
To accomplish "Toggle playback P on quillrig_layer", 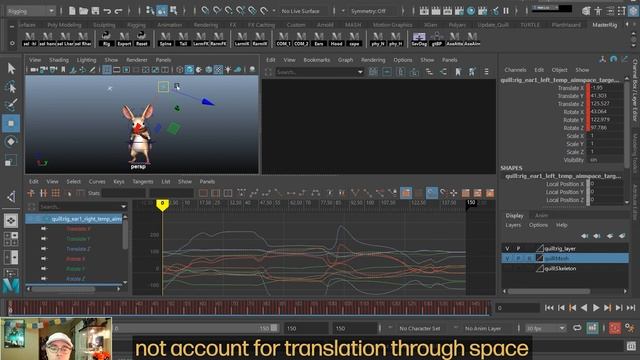I will (518, 248).
